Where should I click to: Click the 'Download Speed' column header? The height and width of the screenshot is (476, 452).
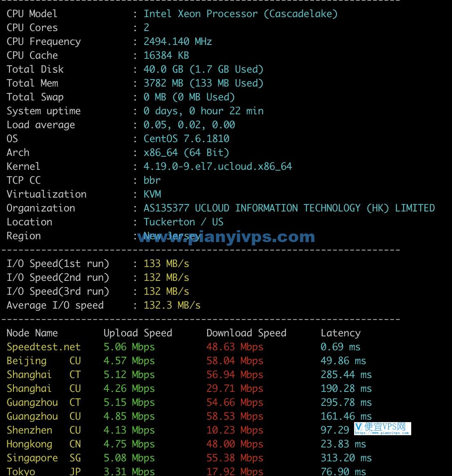[246, 333]
